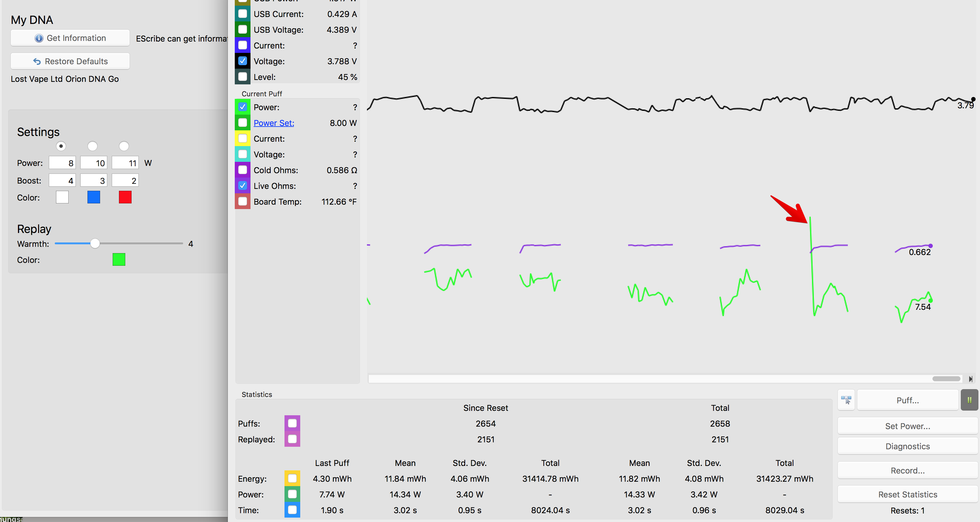Open the blue color swatch

click(x=93, y=197)
